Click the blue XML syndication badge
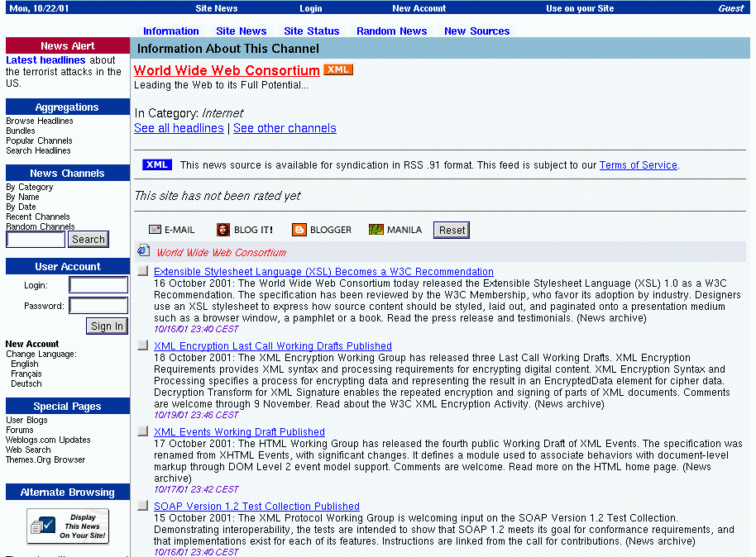Viewport: 756px width, 557px height. pos(157,164)
